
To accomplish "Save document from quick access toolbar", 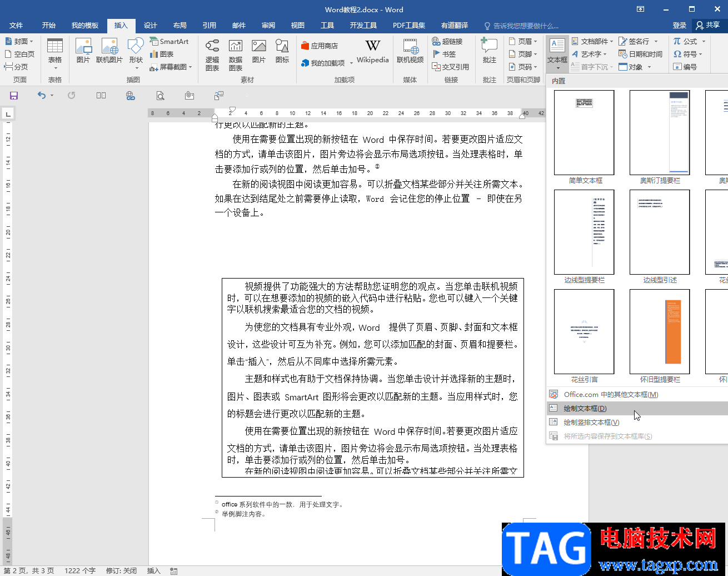I will tap(14, 96).
